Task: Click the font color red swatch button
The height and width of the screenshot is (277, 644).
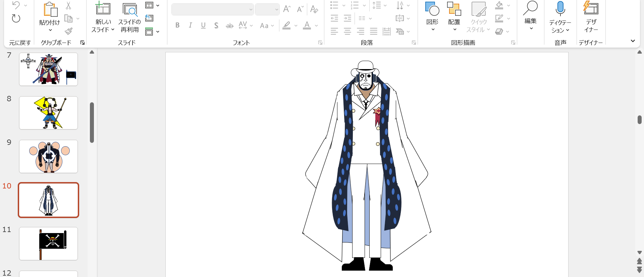Action: (307, 25)
